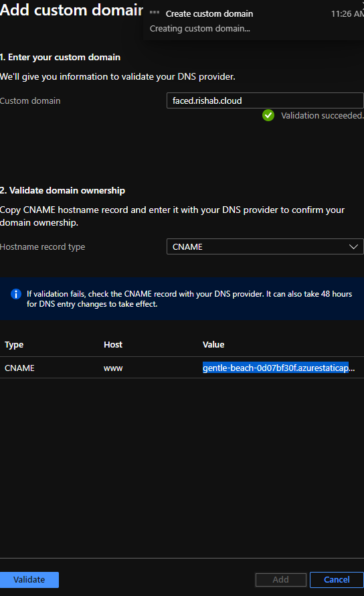Open the Create custom domain notification title
This screenshot has height=596, width=364.
209,13
